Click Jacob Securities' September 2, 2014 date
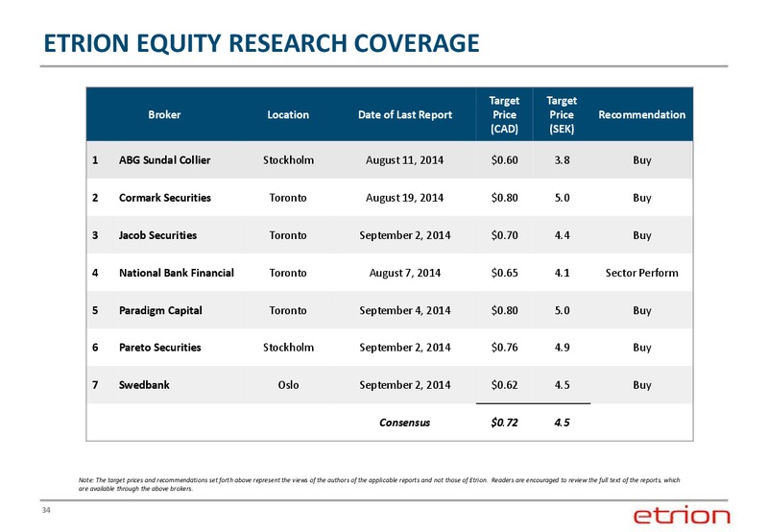768x532 pixels. 405,235
